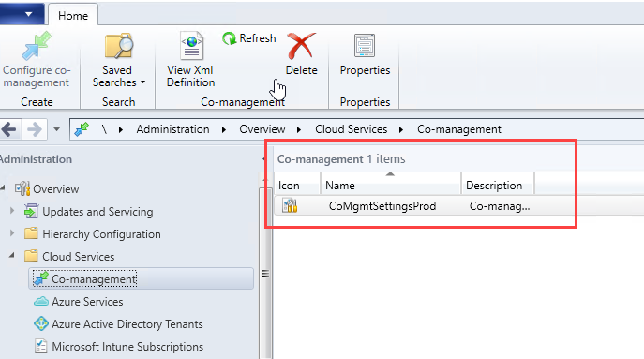
Task: Select the CoMgmtSettingsProd name cell
Action: click(x=382, y=206)
